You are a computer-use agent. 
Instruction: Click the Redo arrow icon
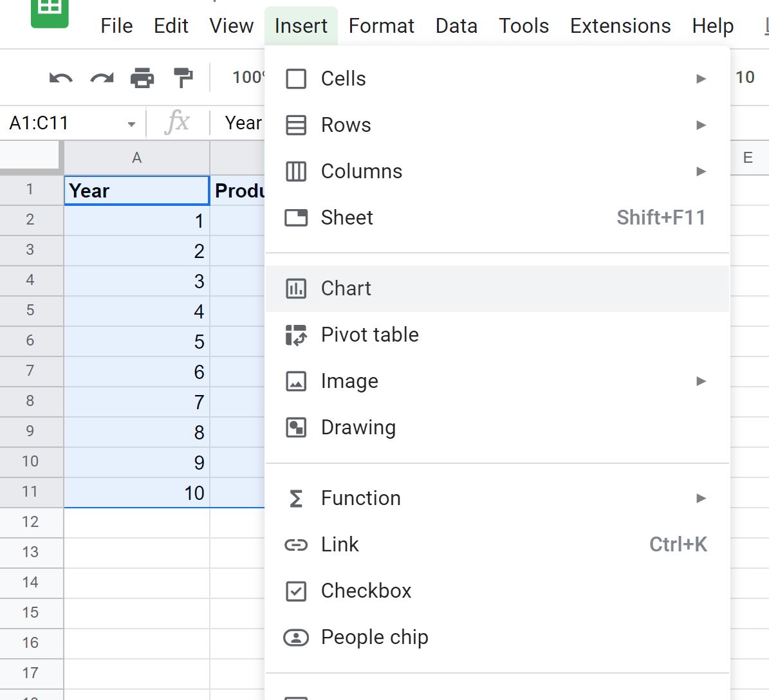click(x=102, y=78)
